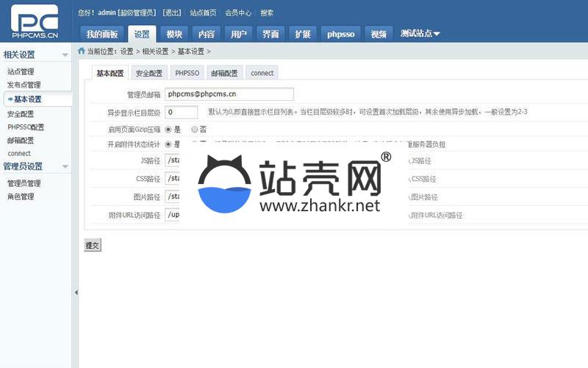Switch to the 安全配置 tab

(x=149, y=73)
